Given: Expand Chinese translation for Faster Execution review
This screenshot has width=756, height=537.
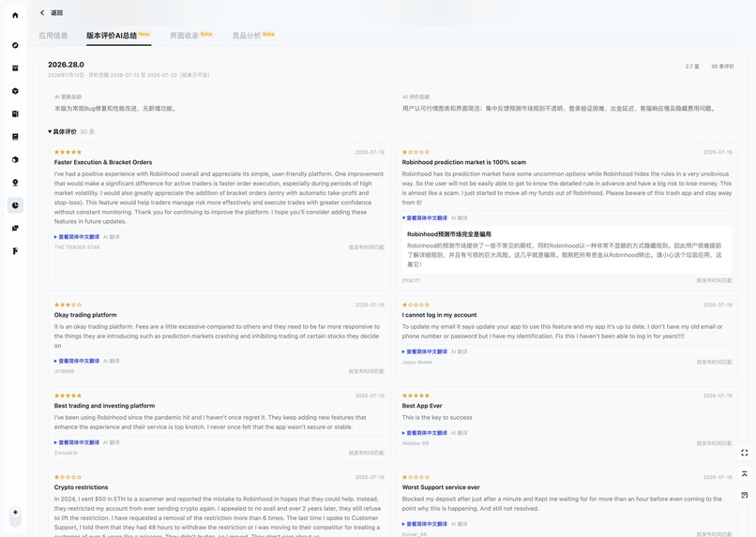Looking at the screenshot, I should (x=77, y=237).
